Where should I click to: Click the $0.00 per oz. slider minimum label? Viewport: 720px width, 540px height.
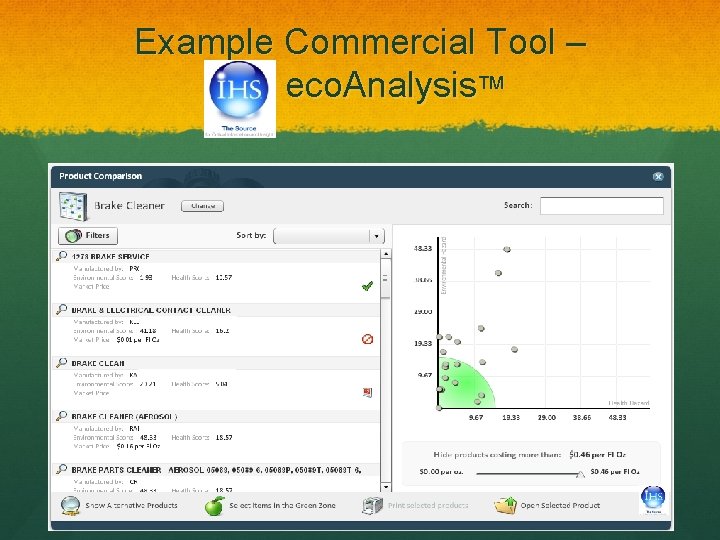[440, 472]
